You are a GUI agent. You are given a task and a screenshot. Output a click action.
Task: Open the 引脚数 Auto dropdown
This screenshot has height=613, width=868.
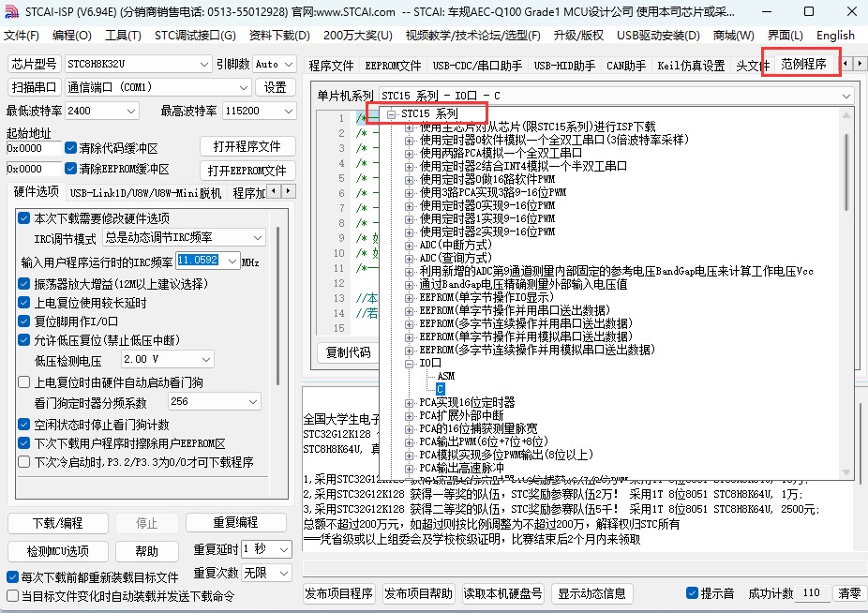(289, 65)
